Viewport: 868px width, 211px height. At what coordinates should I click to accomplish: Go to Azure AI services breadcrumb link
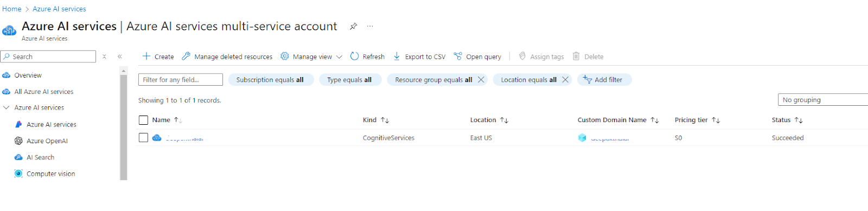tap(59, 9)
